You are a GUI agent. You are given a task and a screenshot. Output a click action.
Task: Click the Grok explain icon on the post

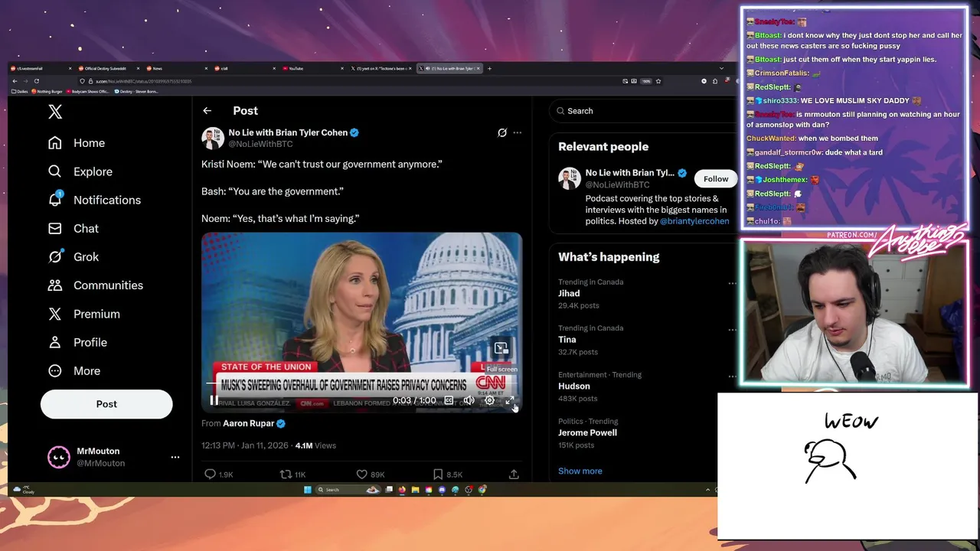point(502,132)
